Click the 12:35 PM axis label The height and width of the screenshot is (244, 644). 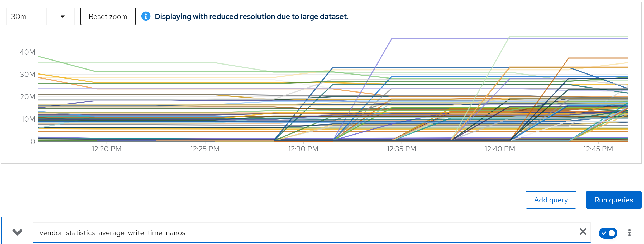click(x=401, y=149)
